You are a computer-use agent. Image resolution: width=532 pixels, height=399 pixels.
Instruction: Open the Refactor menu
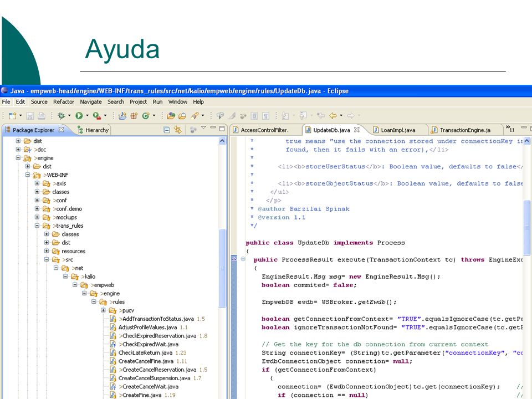(x=63, y=102)
